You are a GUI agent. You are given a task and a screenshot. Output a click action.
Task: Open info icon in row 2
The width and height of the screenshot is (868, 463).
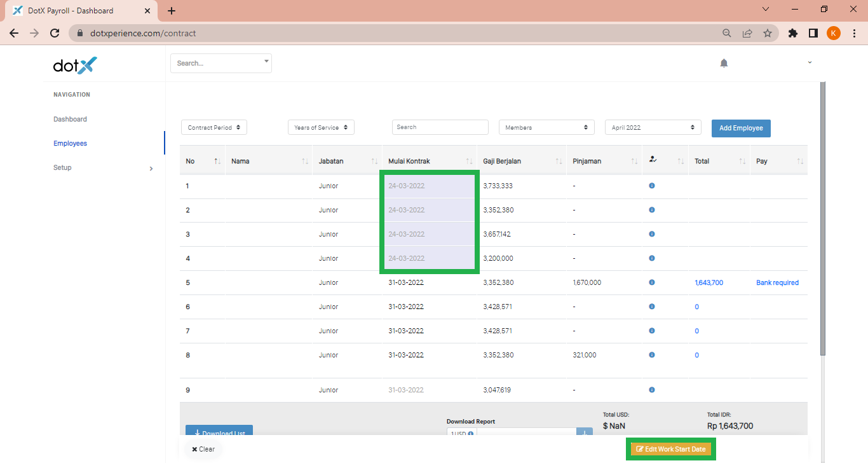click(651, 210)
